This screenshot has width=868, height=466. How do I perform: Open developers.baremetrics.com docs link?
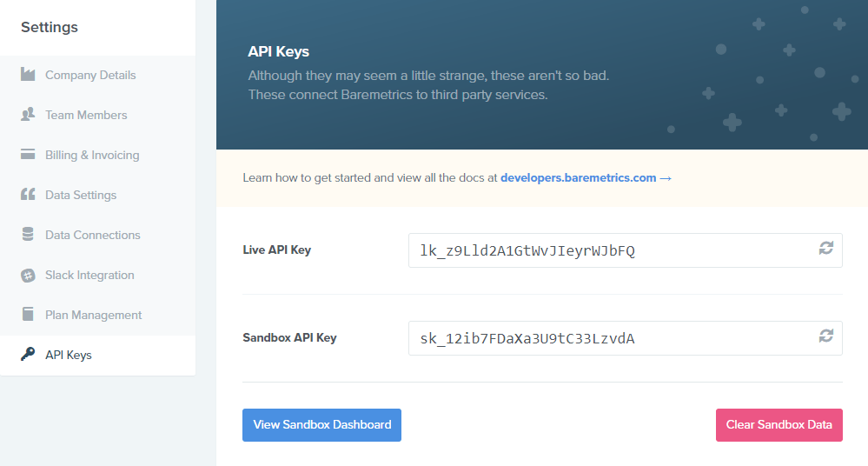(x=586, y=178)
